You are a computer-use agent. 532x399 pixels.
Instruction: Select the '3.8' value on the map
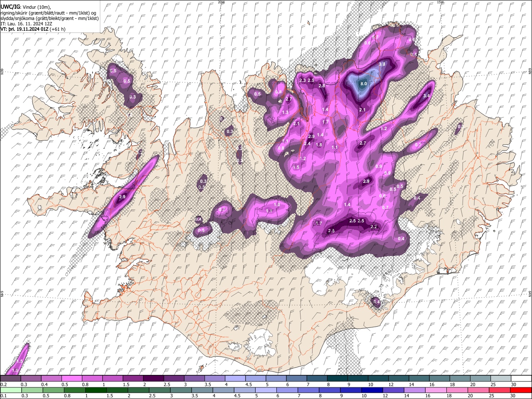pos(382,64)
